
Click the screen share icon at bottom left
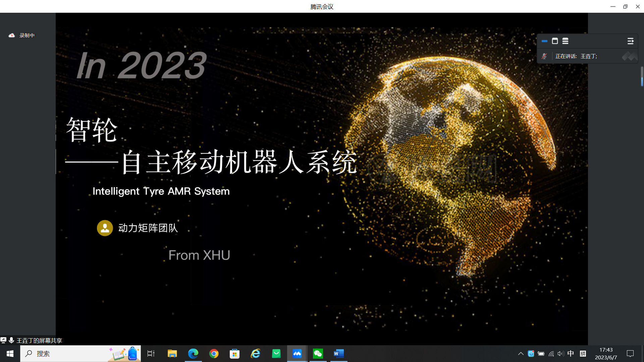click(x=3, y=340)
